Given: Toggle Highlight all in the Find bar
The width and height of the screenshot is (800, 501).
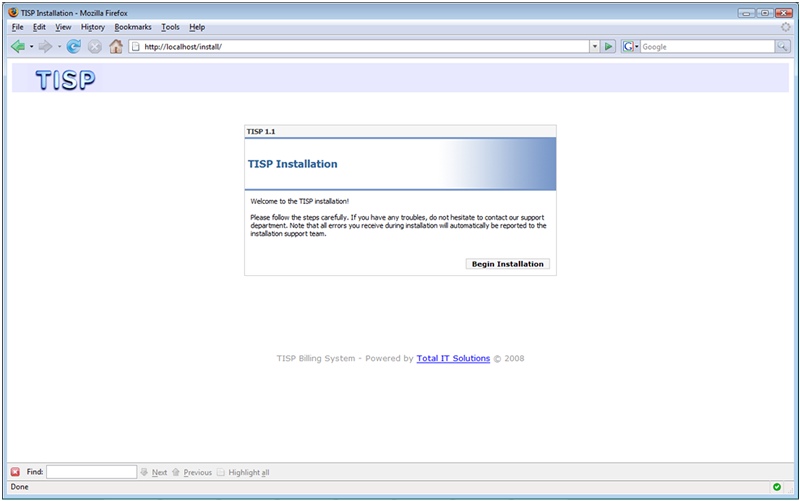Looking at the screenshot, I should (x=243, y=472).
